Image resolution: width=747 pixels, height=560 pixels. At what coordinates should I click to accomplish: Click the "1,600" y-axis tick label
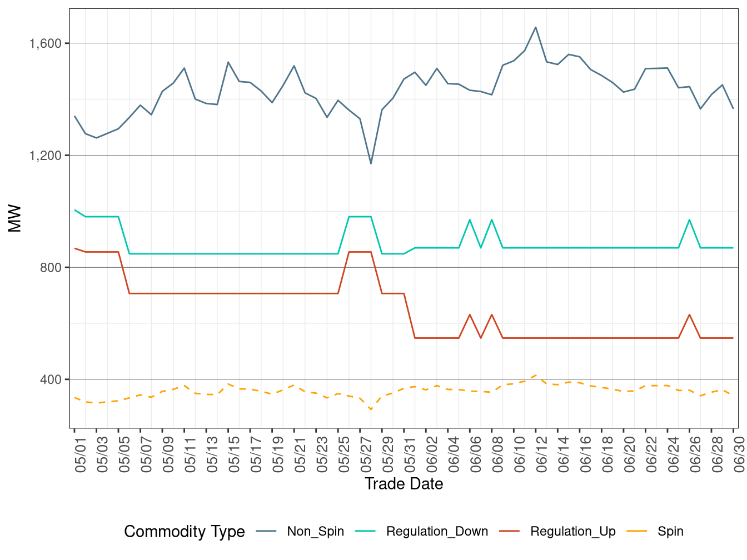[46, 43]
